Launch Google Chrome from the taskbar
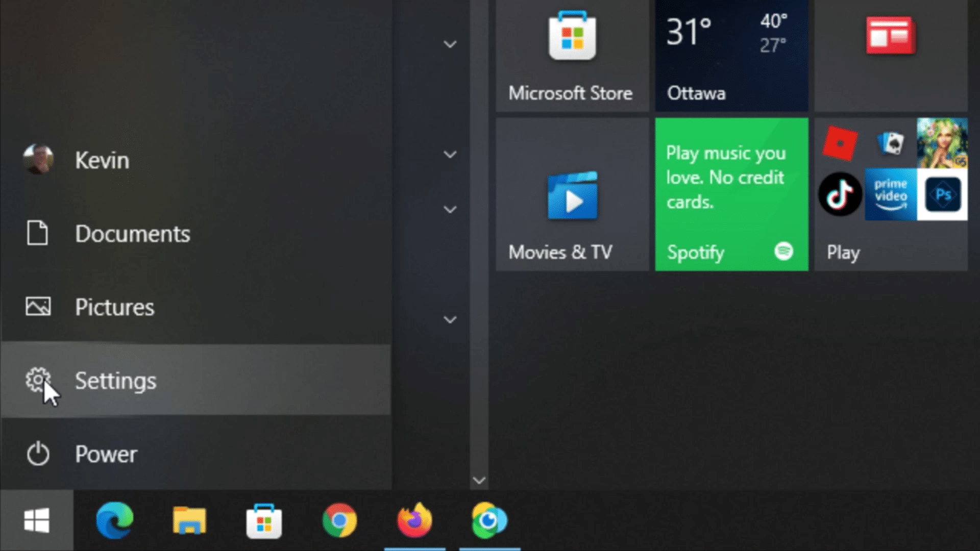This screenshot has width=980, height=551. 339,520
